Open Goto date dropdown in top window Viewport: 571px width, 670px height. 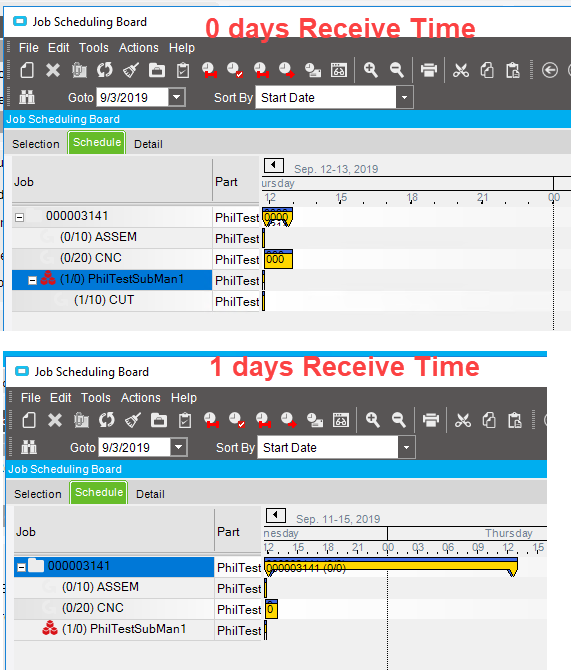pos(177,97)
